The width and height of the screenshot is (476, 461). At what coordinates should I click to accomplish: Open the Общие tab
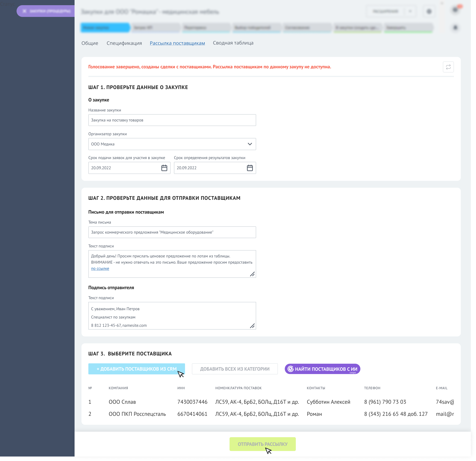(x=90, y=43)
